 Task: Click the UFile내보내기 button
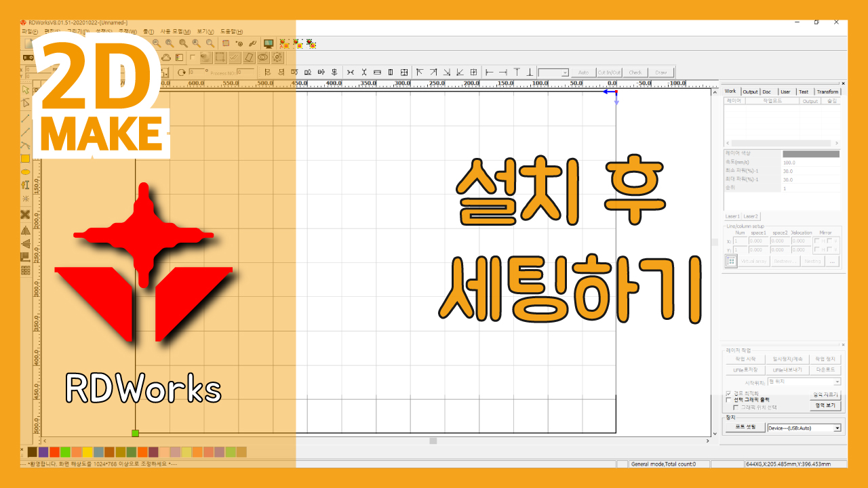coord(787,370)
